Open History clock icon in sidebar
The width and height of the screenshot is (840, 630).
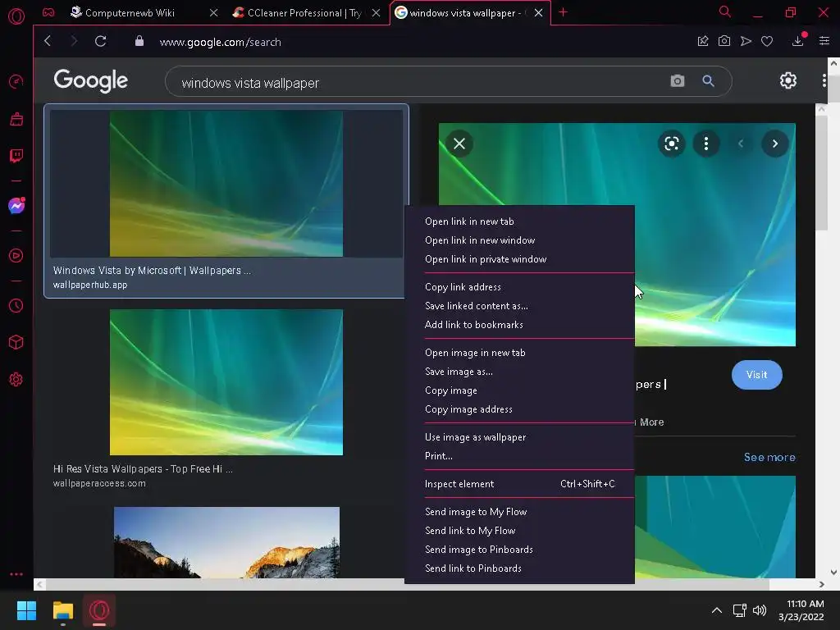[16, 305]
